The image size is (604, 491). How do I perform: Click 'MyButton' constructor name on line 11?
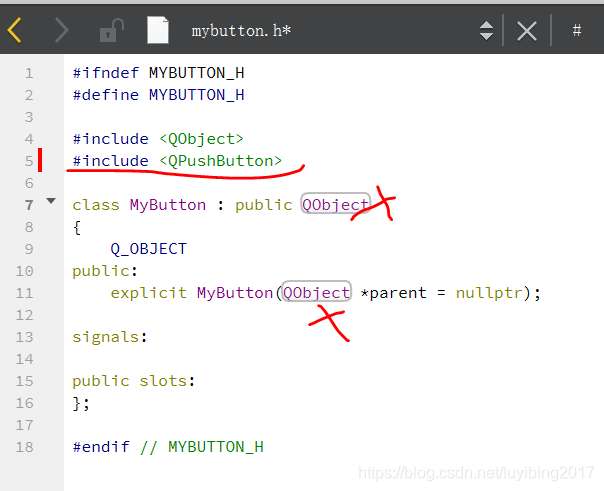coord(235,293)
